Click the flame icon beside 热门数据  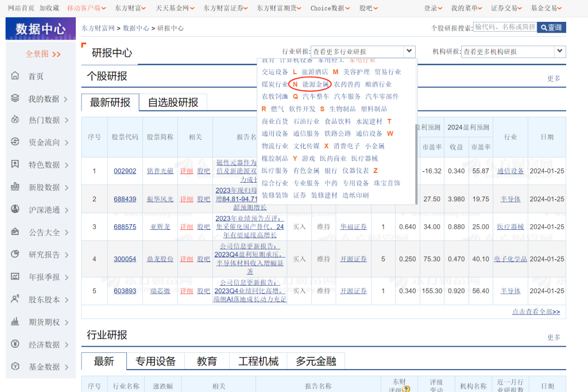point(16,120)
